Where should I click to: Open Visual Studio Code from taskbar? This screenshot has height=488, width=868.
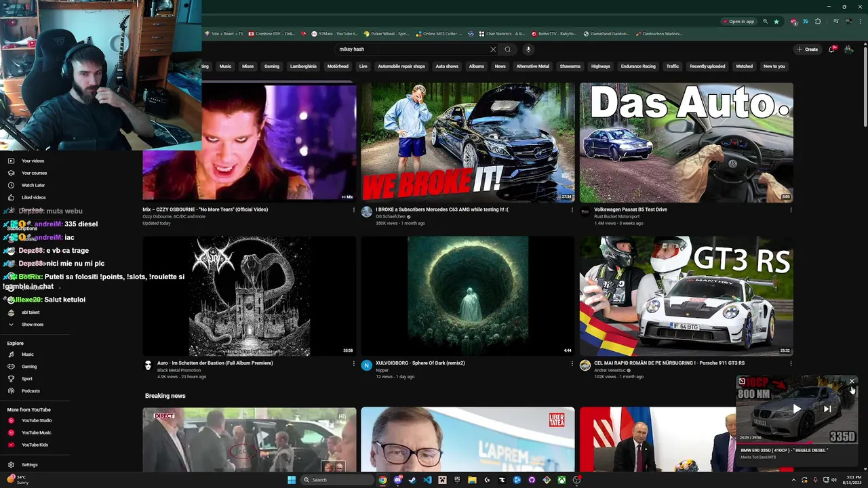point(427,480)
